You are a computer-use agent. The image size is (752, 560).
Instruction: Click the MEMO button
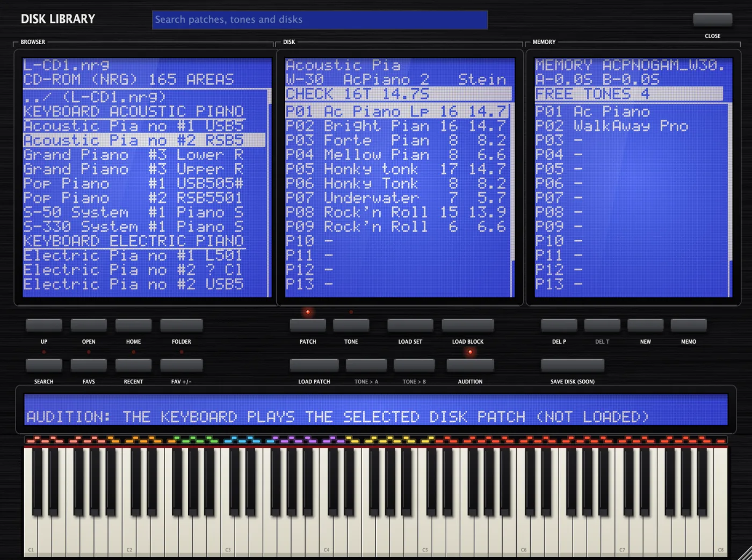689,325
